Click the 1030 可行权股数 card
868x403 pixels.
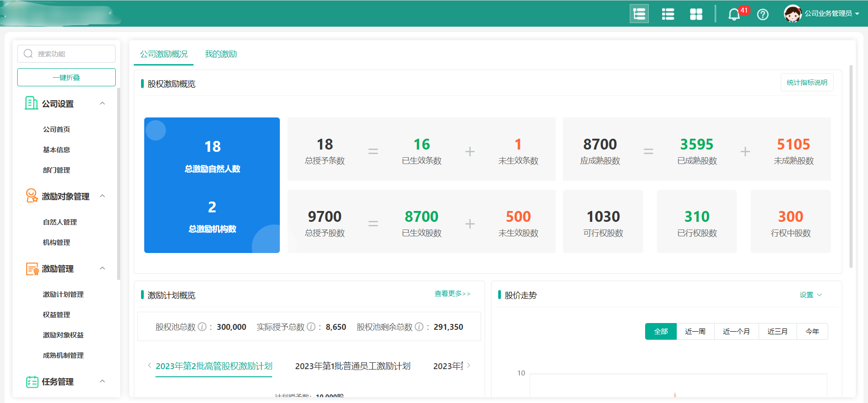click(603, 221)
